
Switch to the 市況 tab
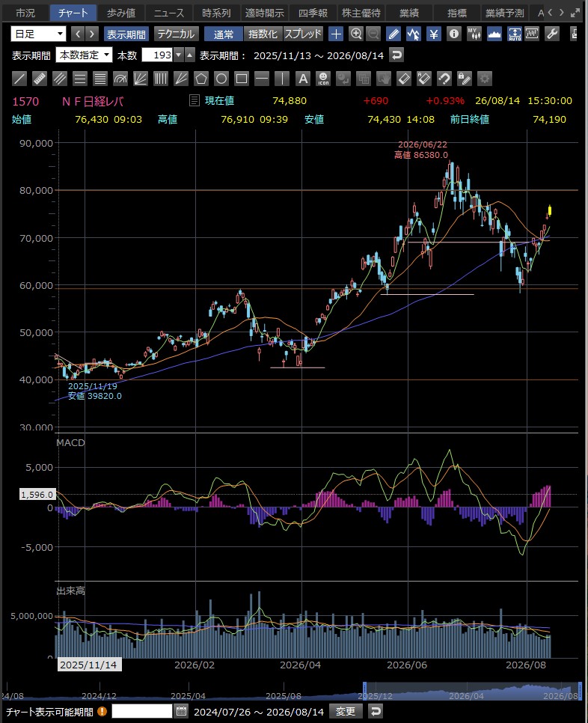[x=25, y=13]
